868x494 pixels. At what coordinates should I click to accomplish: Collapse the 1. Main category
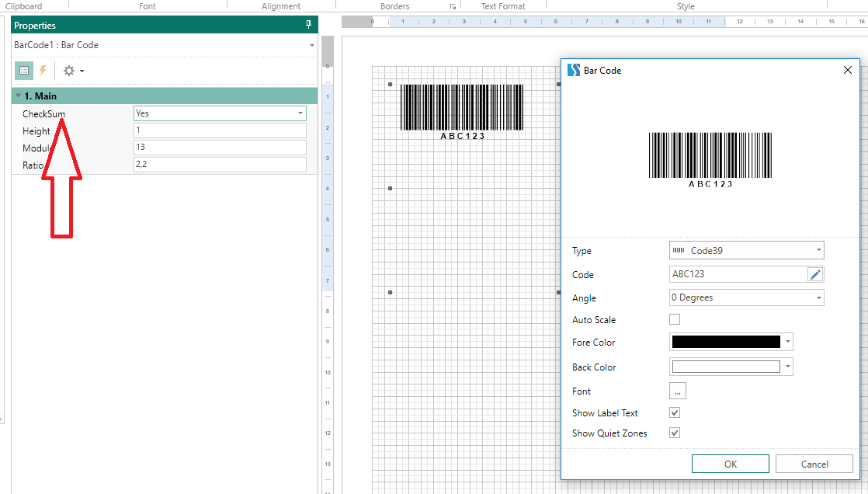click(x=19, y=96)
